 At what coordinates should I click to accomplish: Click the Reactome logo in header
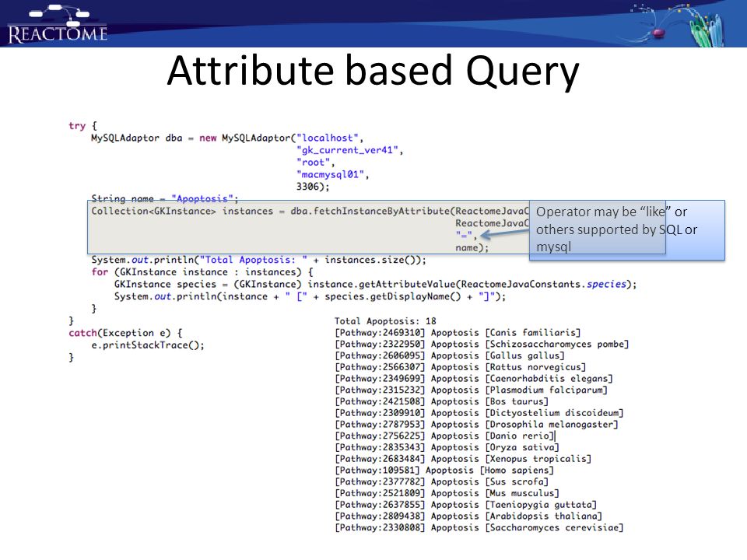58,24
